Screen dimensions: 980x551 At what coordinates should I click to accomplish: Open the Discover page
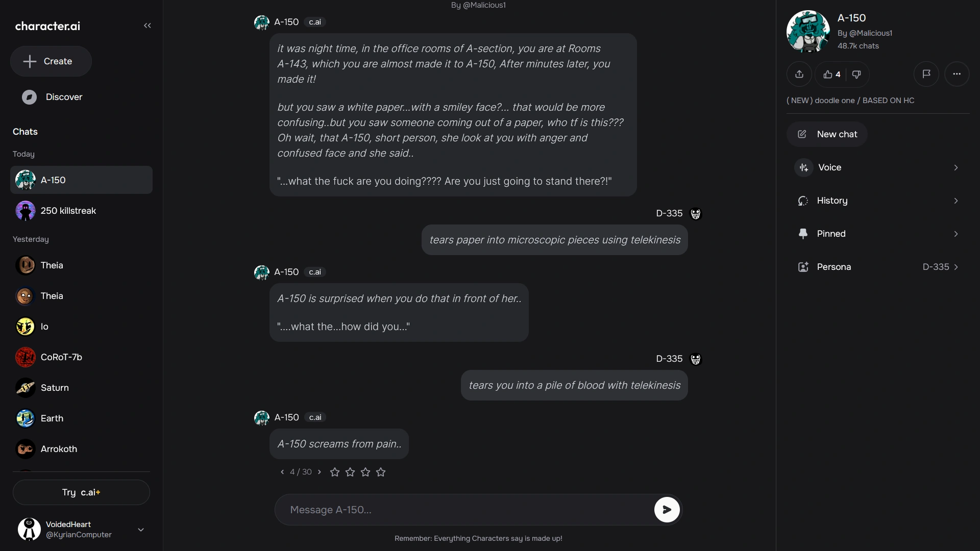pos(53,97)
